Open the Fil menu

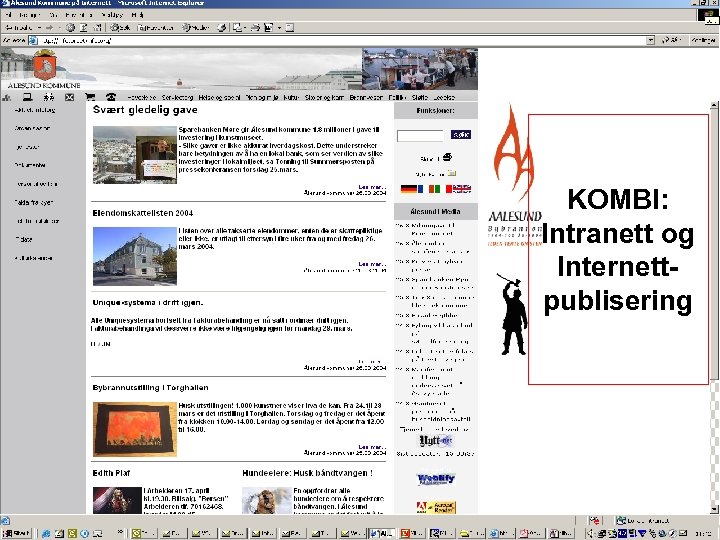pyautogui.click(x=9, y=15)
